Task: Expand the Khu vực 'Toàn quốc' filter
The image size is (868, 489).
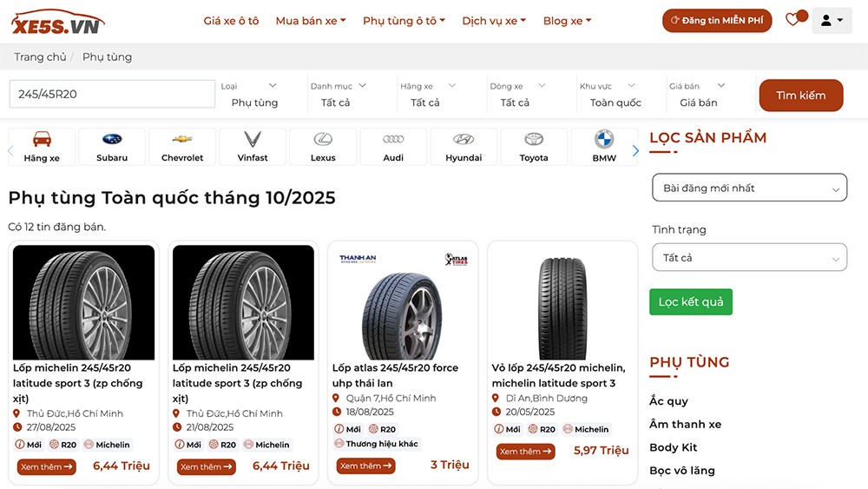Action: [615, 95]
